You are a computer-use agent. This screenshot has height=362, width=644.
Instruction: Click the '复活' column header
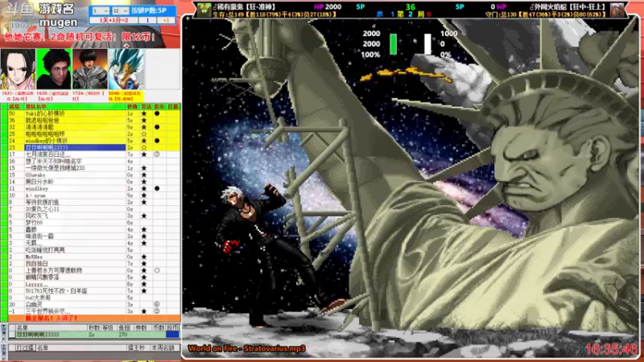pos(146,107)
